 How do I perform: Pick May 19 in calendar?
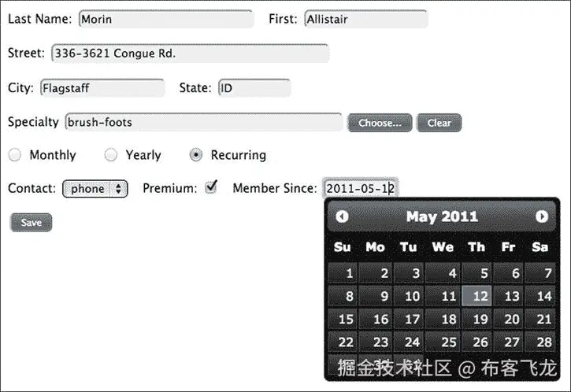476,319
